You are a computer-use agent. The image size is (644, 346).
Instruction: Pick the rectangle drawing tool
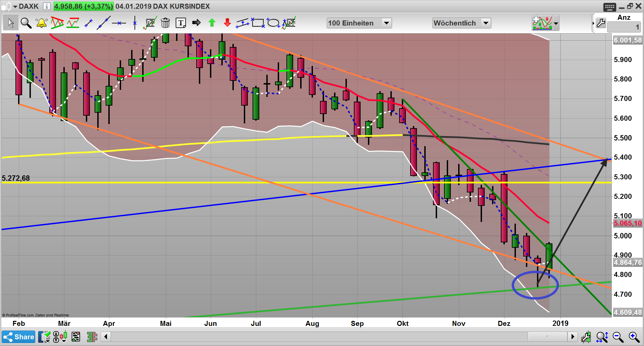258,23
